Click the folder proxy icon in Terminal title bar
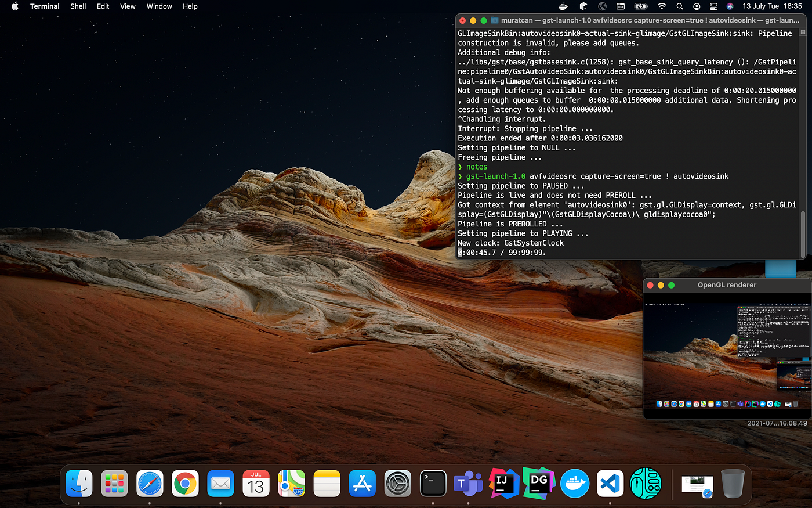The width and height of the screenshot is (812, 508). click(495, 20)
